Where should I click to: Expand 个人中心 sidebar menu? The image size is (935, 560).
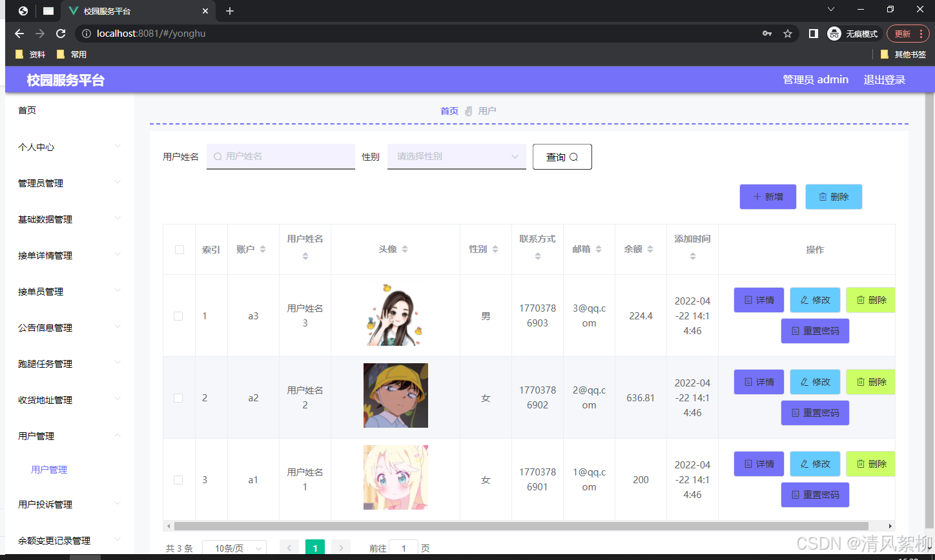[x=69, y=147]
